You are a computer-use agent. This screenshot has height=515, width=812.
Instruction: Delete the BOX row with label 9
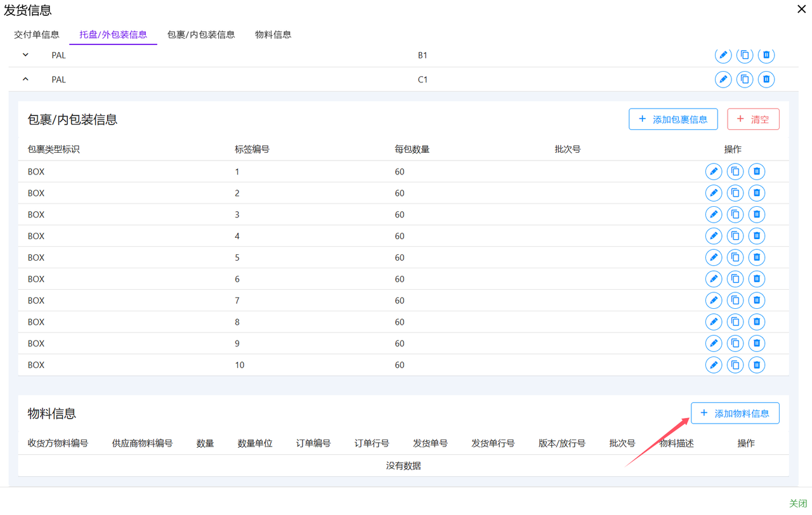(x=757, y=344)
